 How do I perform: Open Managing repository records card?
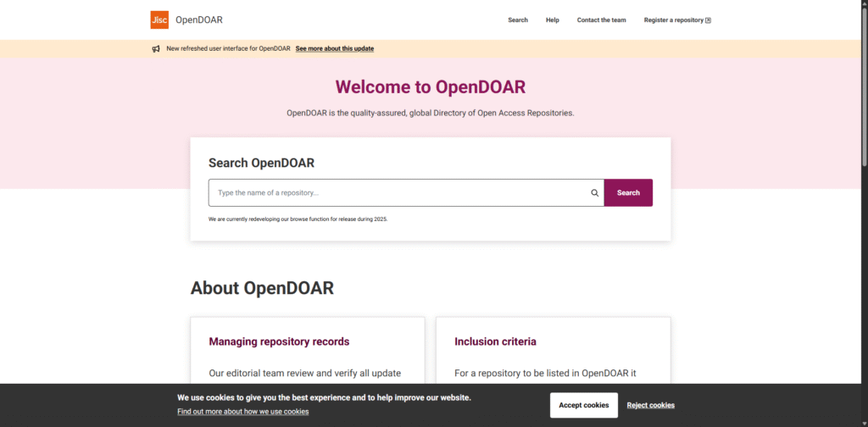point(279,341)
